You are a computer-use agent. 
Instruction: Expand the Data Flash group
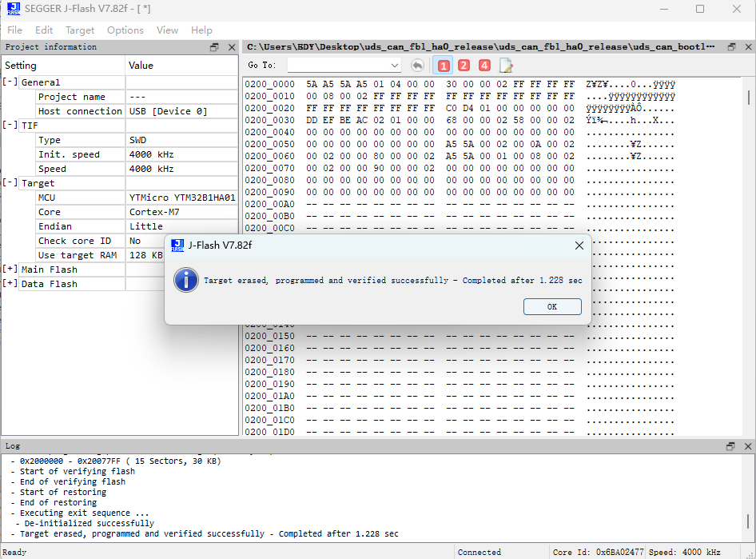point(10,284)
